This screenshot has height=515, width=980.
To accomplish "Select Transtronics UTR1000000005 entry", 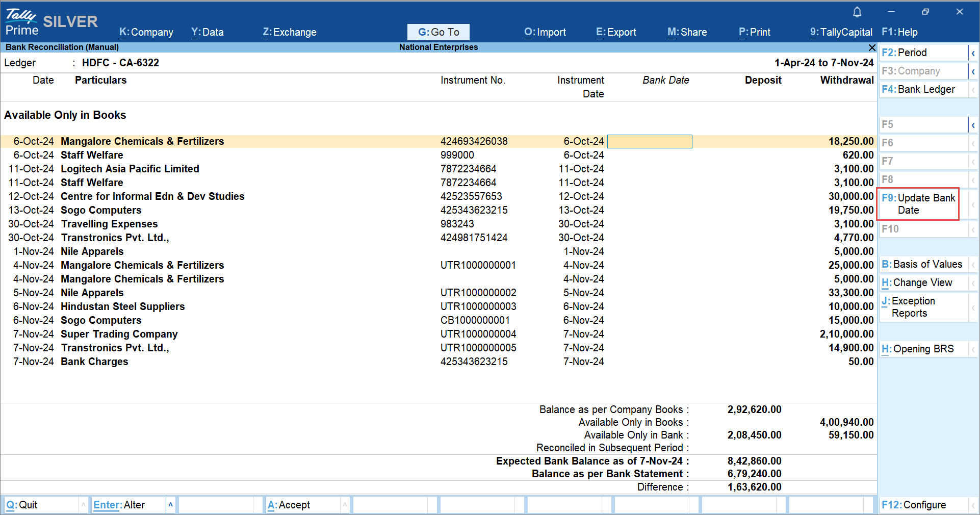I will pyautogui.click(x=439, y=348).
